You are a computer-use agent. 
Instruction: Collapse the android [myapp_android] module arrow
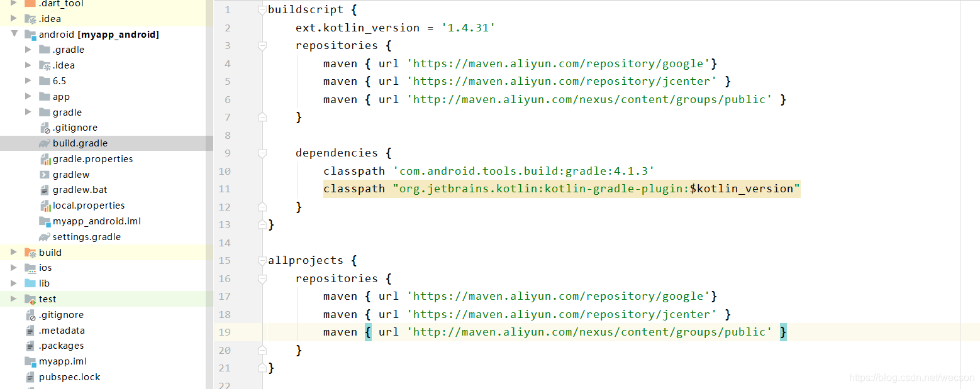(14, 34)
